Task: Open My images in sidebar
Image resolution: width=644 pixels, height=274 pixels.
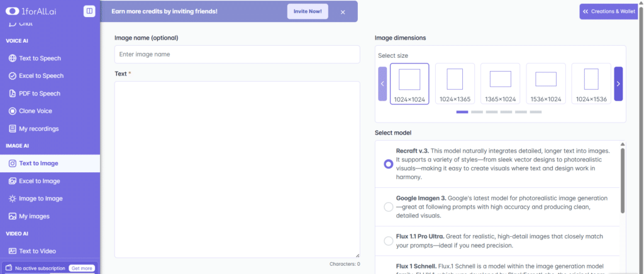Action: pyautogui.click(x=34, y=216)
